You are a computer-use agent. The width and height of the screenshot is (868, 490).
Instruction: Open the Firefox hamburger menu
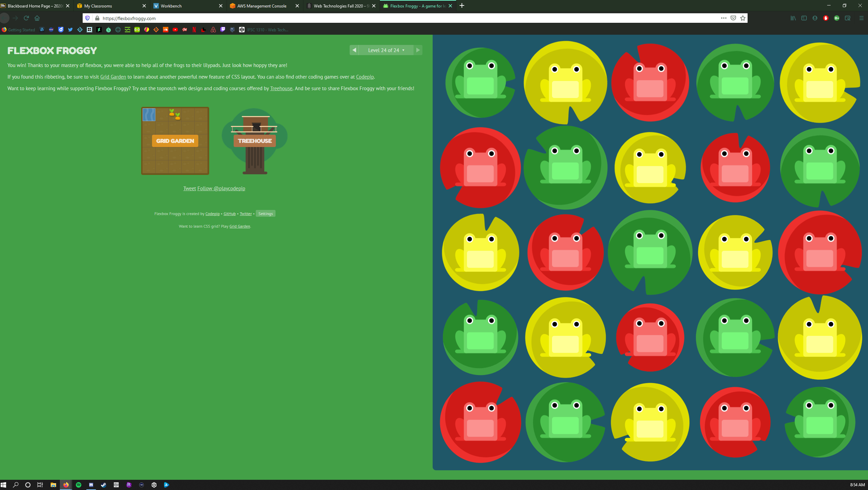pos(862,18)
